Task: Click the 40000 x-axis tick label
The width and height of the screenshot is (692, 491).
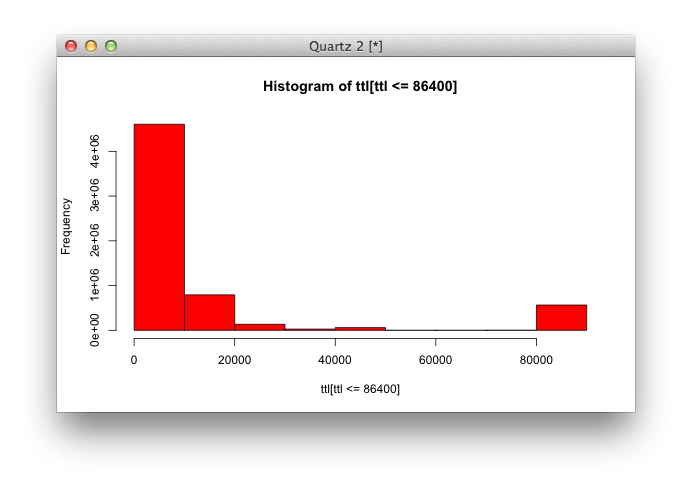Action: pyautogui.click(x=335, y=360)
